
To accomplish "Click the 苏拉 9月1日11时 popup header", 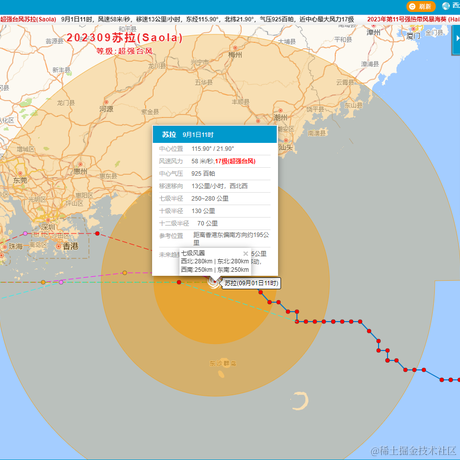I will point(215,134).
